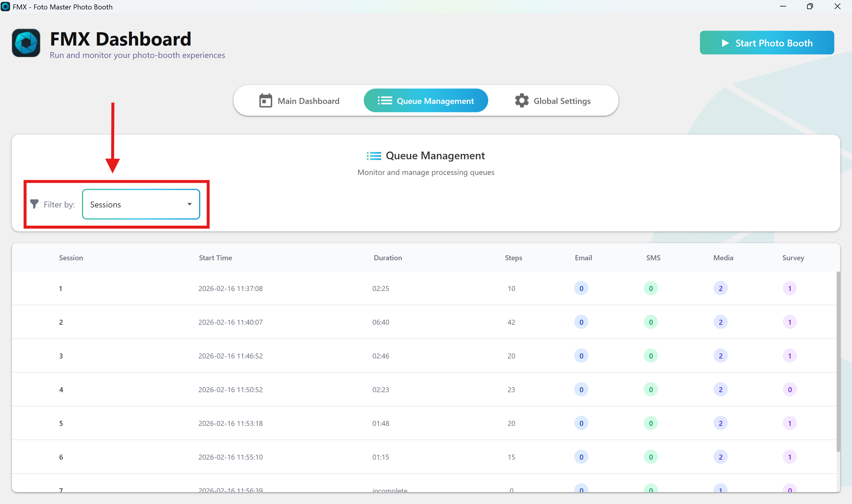Click the list icon on Queue Management tab
Viewport: 852px width, 504px height.
point(385,101)
